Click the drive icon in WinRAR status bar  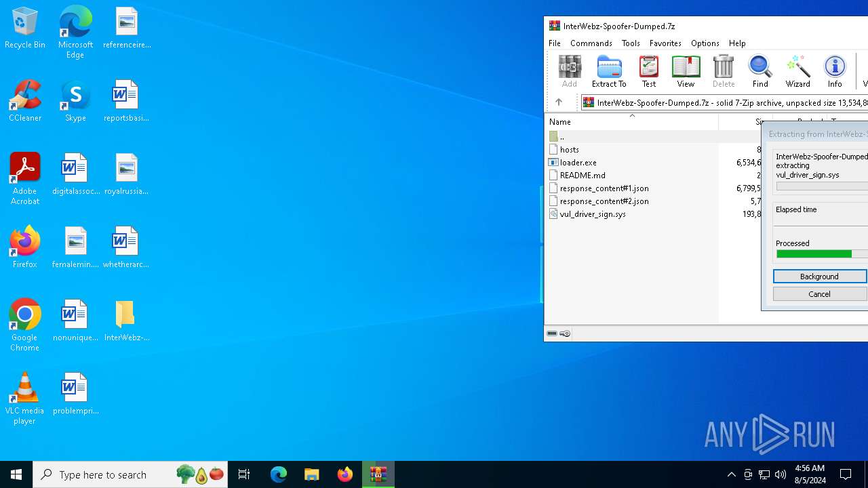(552, 333)
